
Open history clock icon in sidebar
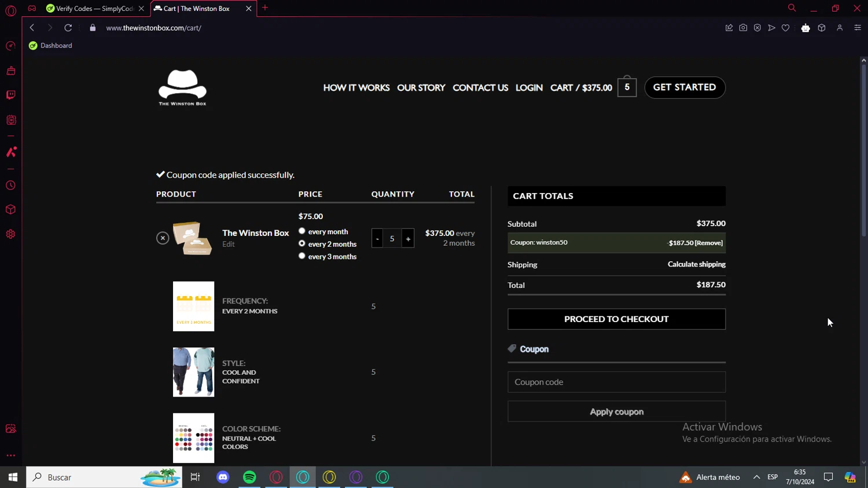10,186
